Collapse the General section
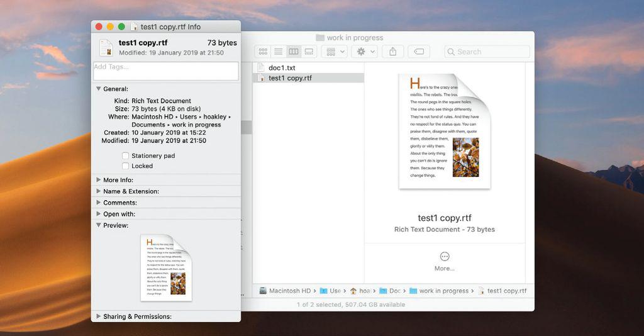The height and width of the screenshot is (336, 644). (x=99, y=89)
